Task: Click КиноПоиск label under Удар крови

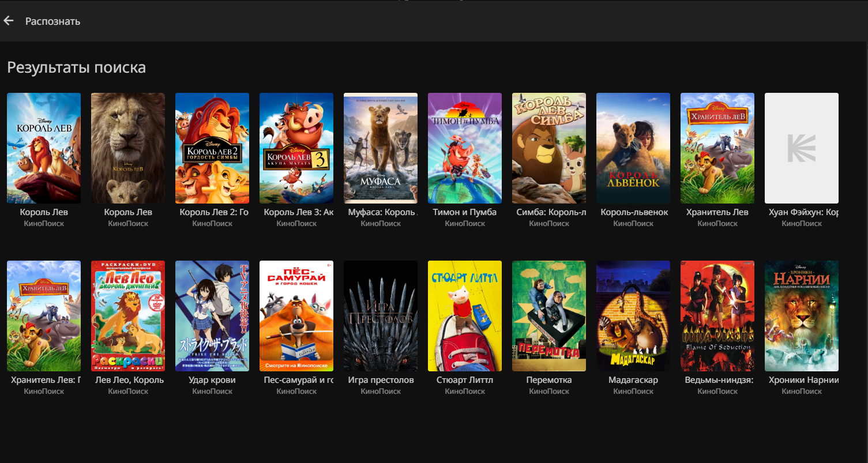Action: (212, 392)
